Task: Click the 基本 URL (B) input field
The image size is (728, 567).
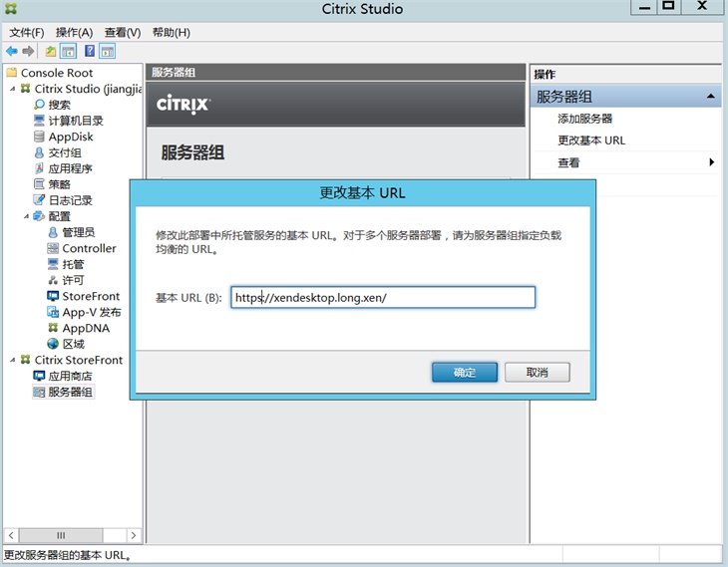Action: (x=383, y=297)
